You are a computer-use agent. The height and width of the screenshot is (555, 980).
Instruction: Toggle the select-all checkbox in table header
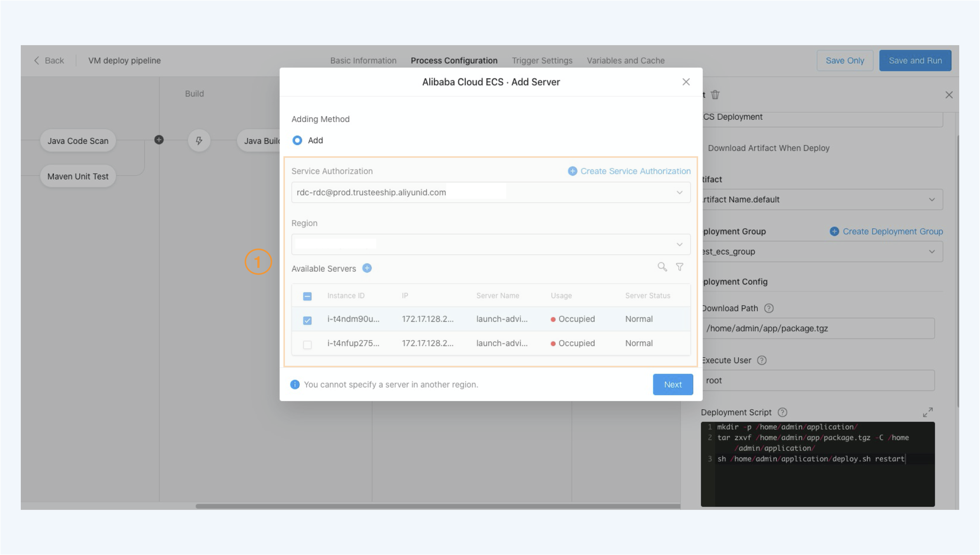point(307,296)
